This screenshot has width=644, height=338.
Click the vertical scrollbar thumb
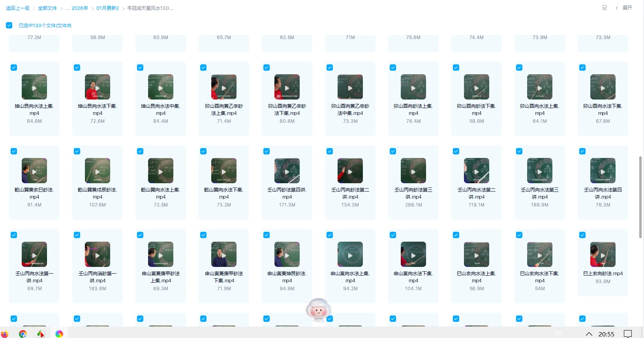pos(640,197)
